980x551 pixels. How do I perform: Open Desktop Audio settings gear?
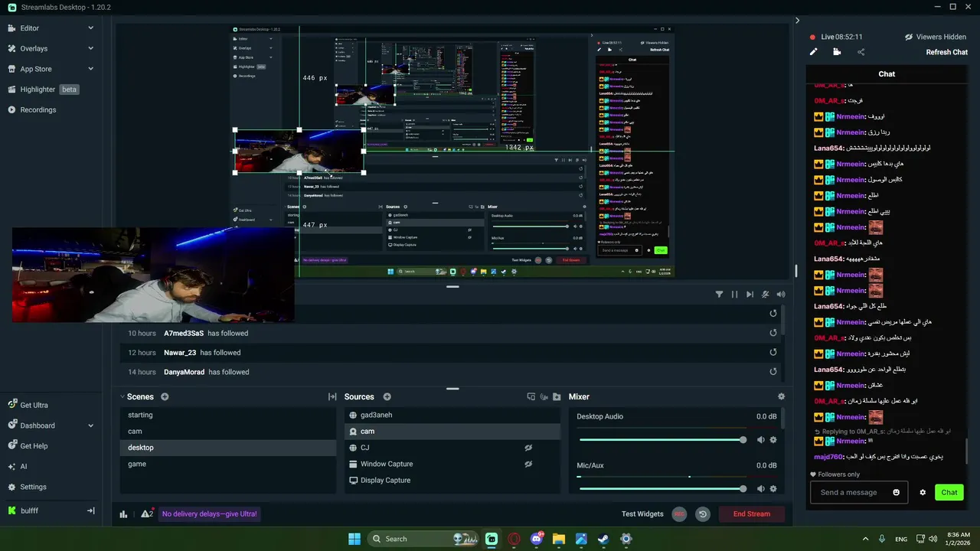pyautogui.click(x=773, y=440)
